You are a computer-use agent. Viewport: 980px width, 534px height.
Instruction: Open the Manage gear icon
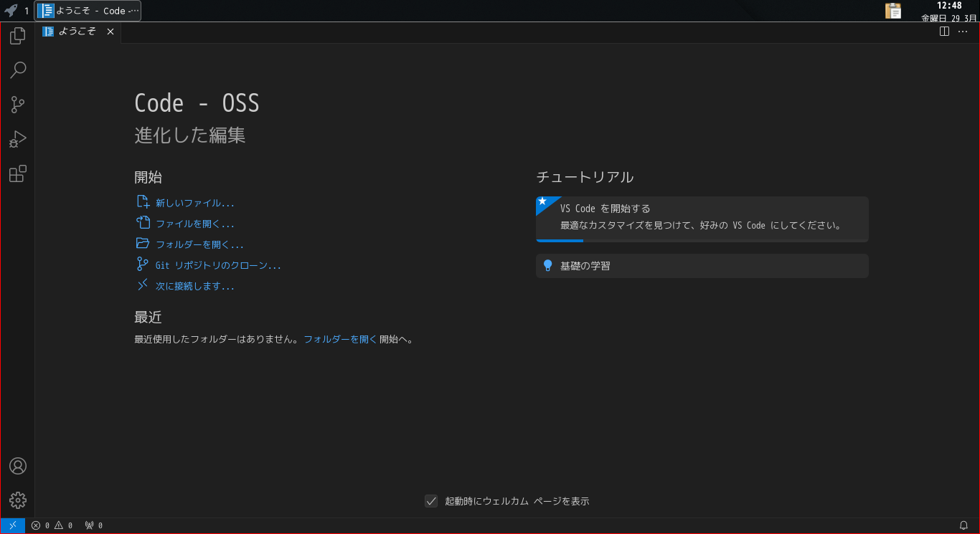pos(18,500)
